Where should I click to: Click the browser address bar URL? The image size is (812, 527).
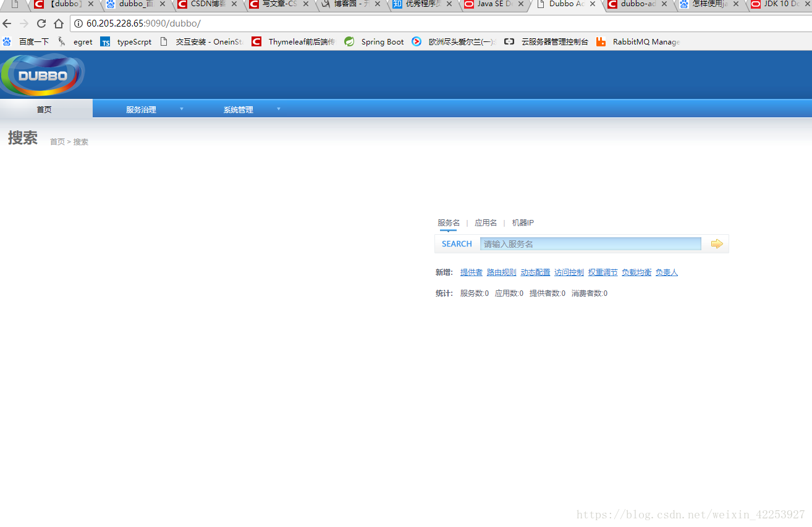tap(143, 24)
